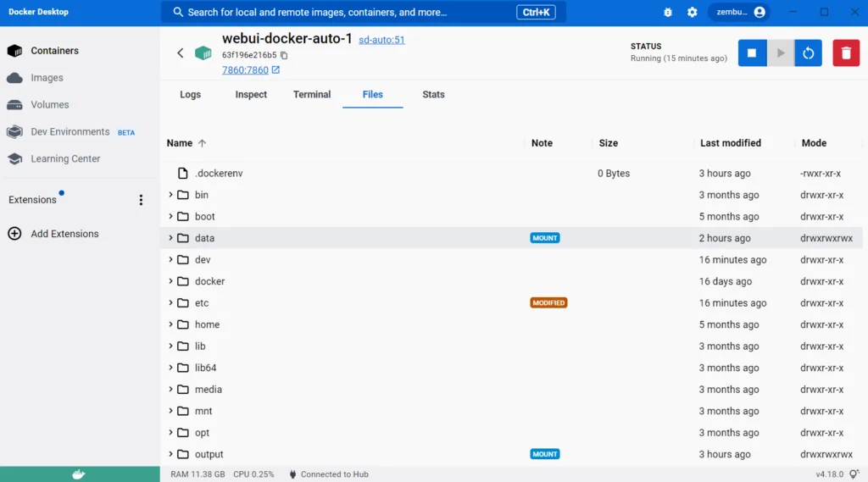Sort files by the Name column header
868x482 pixels.
point(180,143)
